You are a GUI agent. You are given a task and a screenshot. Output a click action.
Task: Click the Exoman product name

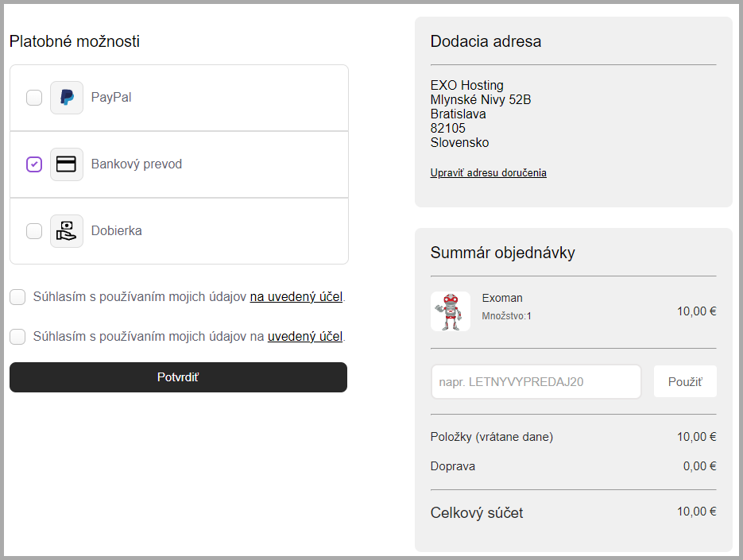click(502, 299)
